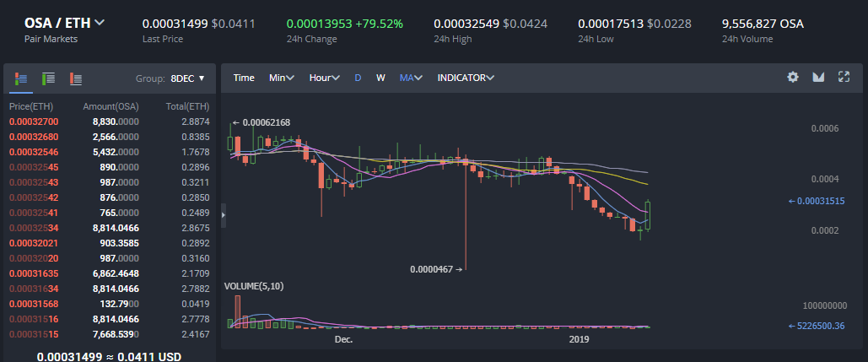This screenshot has width=868, height=362.
Task: Open the Group 8DEC decimal dropdown
Action: point(187,78)
